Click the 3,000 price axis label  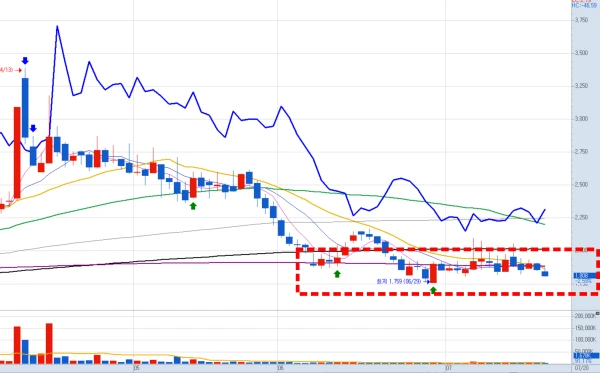click(x=581, y=119)
